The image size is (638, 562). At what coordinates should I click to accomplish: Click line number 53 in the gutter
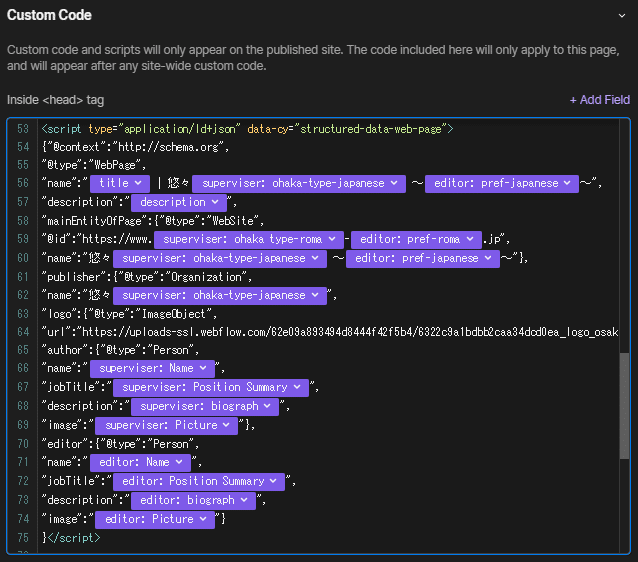coord(23,129)
